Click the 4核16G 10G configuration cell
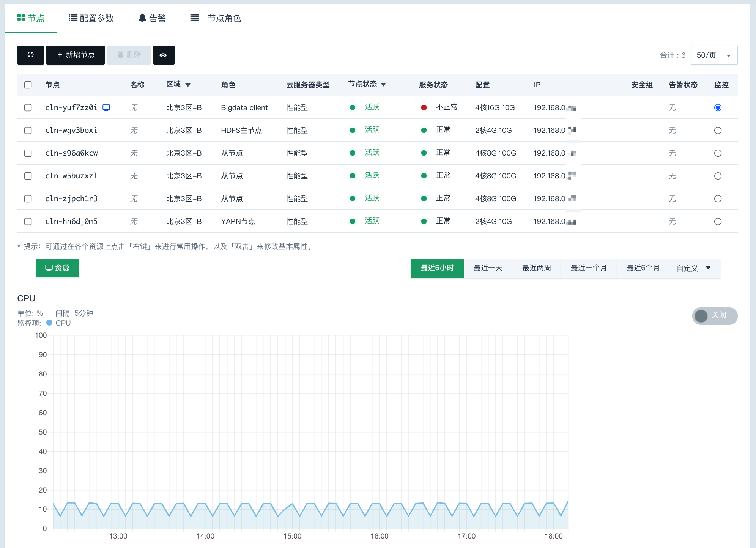756x548 pixels. point(495,108)
